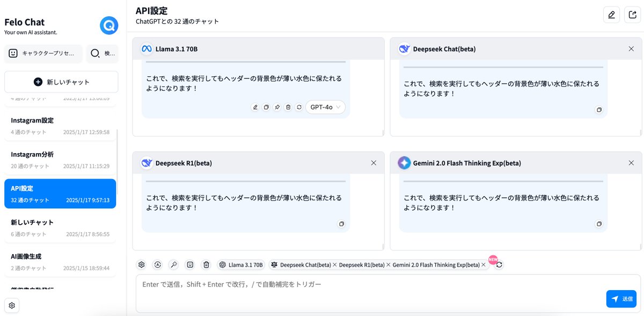644x316 pixels.
Task: Open the 新しいチャット chat with 6 messages
Action: pos(60,227)
